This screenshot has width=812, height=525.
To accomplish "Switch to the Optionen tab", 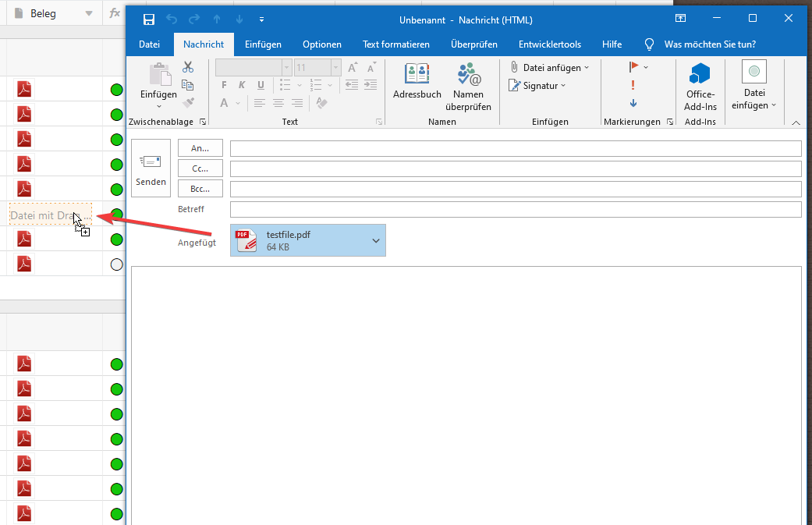I will pyautogui.click(x=322, y=44).
